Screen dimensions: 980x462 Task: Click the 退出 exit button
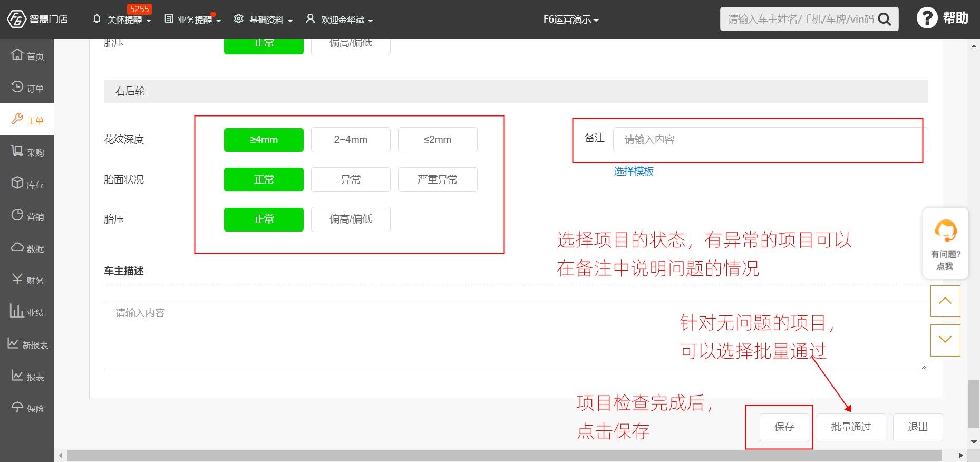pyautogui.click(x=918, y=427)
